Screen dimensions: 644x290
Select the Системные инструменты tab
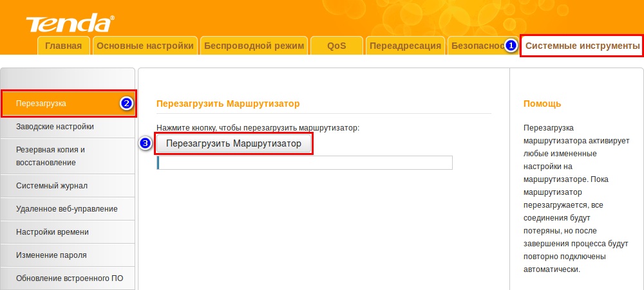click(582, 46)
